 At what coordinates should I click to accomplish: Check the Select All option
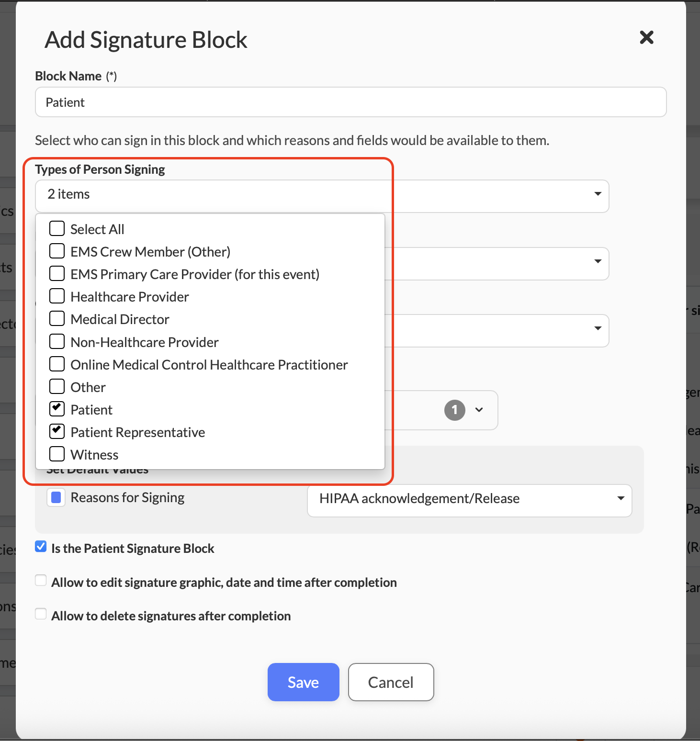coord(57,229)
